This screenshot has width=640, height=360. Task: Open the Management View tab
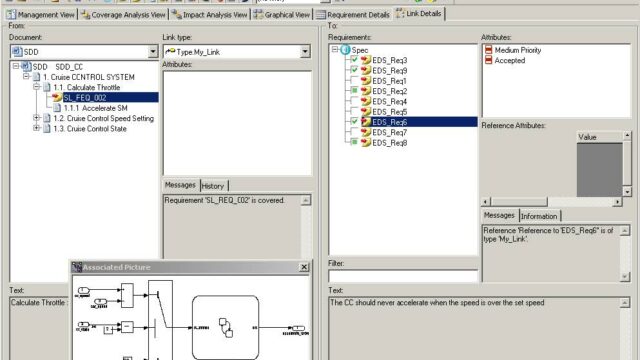coord(40,15)
